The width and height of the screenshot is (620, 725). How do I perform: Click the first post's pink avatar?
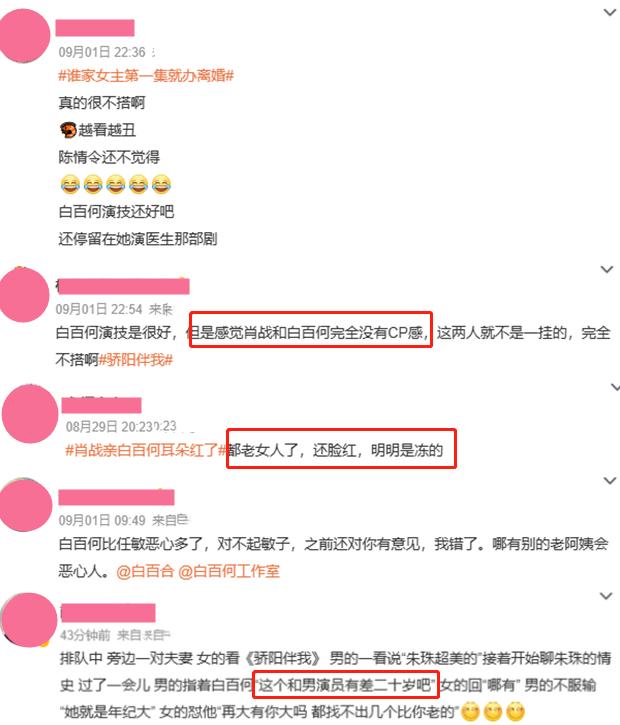pyautogui.click(x=24, y=36)
